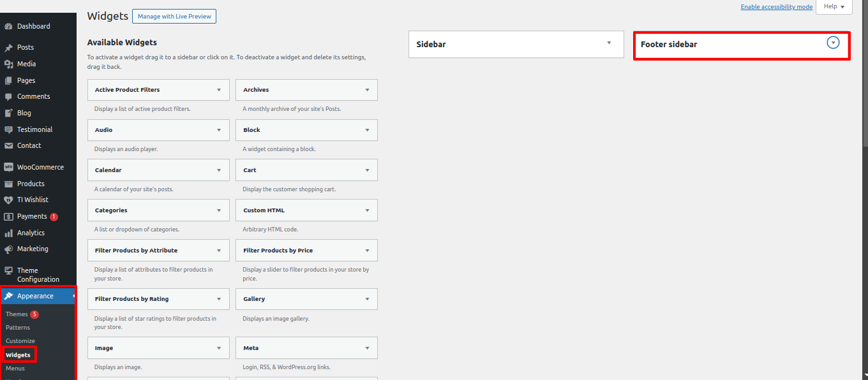Click the WooCommerce logo icon

click(8, 168)
